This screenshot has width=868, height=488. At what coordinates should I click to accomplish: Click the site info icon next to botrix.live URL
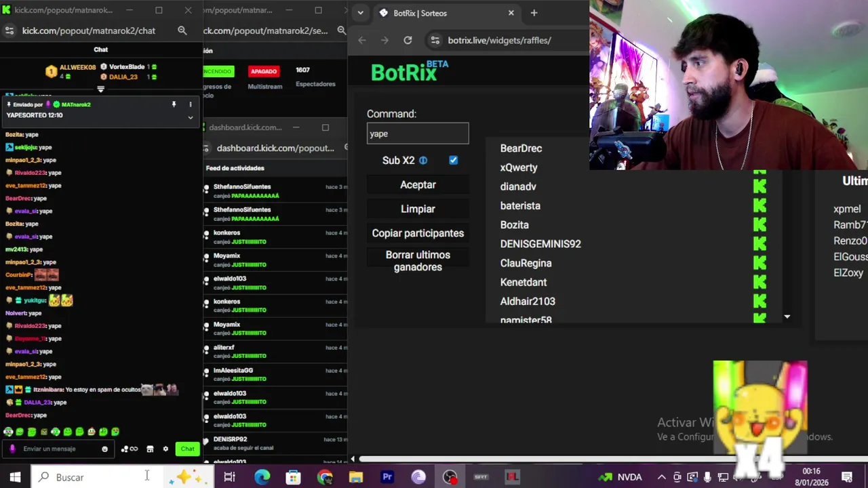point(435,40)
